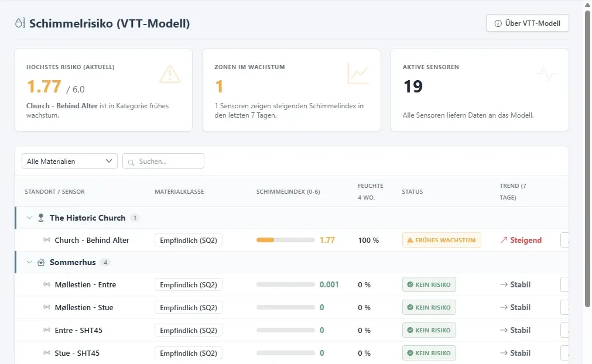The height and width of the screenshot is (364, 592).
Task: Click the 0.001 mold index value
Action: click(329, 284)
